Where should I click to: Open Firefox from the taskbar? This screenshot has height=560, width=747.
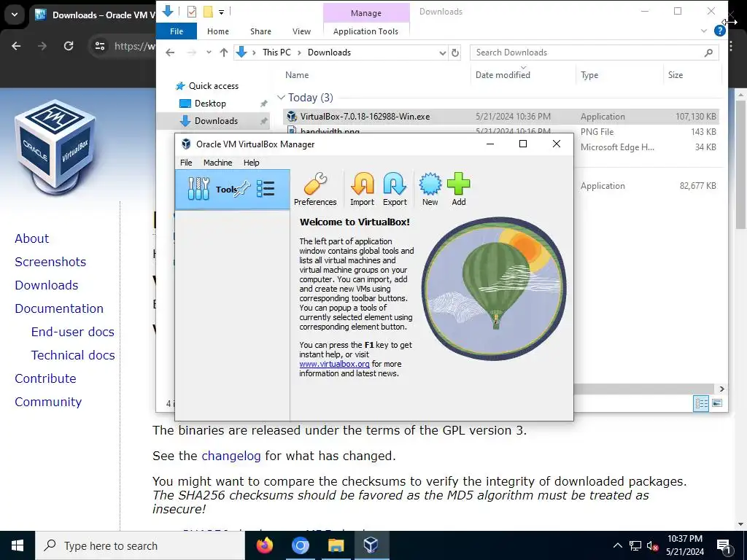tap(264, 545)
